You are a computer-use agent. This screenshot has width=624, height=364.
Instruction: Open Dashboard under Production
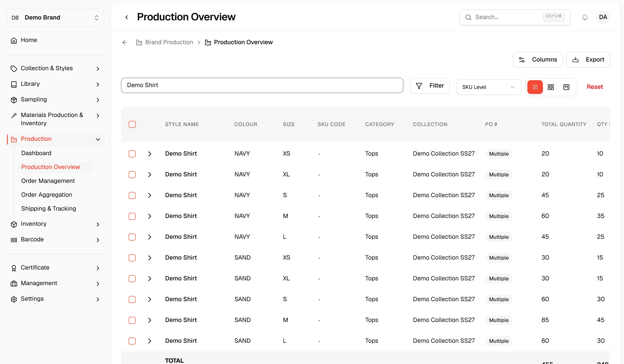(36, 153)
